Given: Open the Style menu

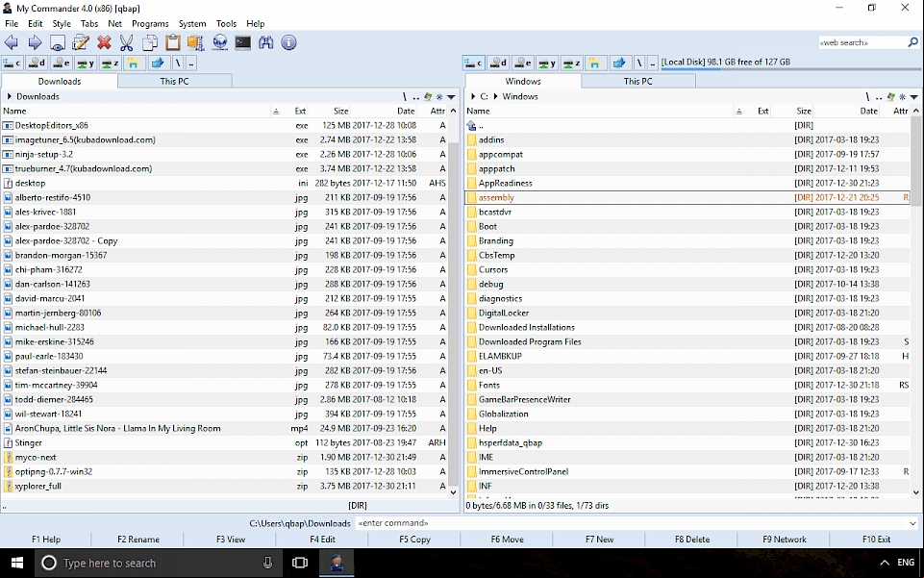Looking at the screenshot, I should pyautogui.click(x=62, y=24).
